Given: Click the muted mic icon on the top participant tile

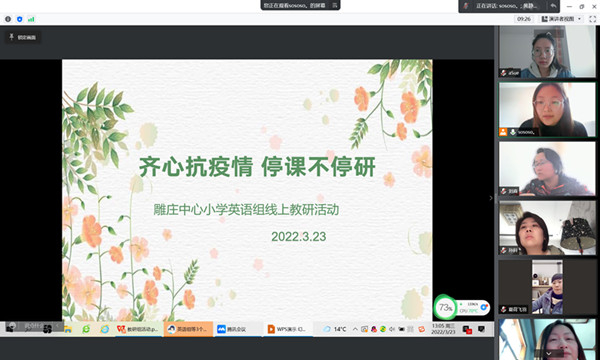Looking at the screenshot, I should pos(504,73).
